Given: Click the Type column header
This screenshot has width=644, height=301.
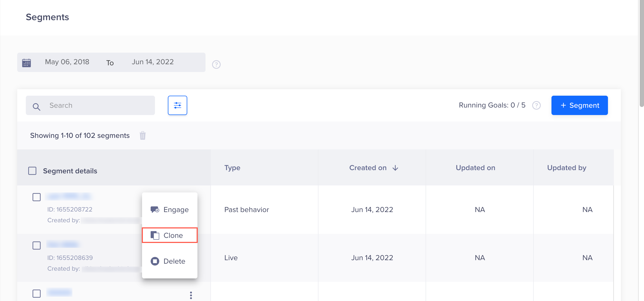Looking at the screenshot, I should click(232, 168).
